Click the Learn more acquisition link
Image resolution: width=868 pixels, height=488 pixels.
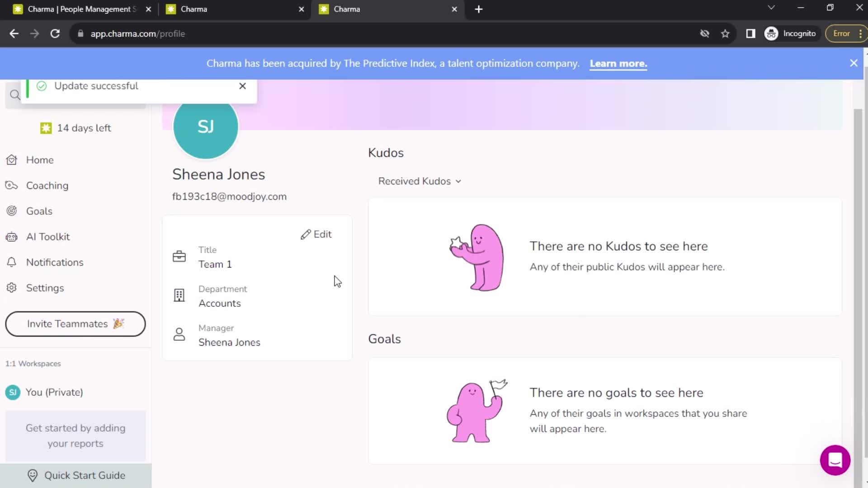point(618,63)
